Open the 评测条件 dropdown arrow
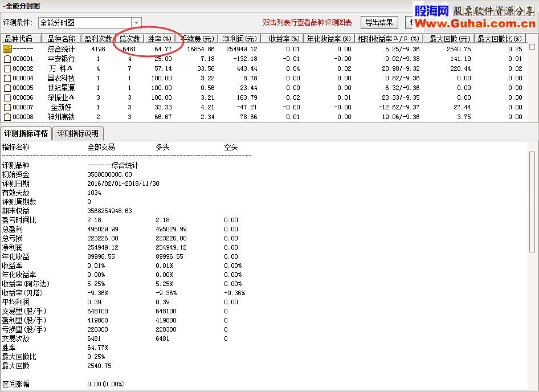Viewport: 539px width, 392px height. (137, 23)
